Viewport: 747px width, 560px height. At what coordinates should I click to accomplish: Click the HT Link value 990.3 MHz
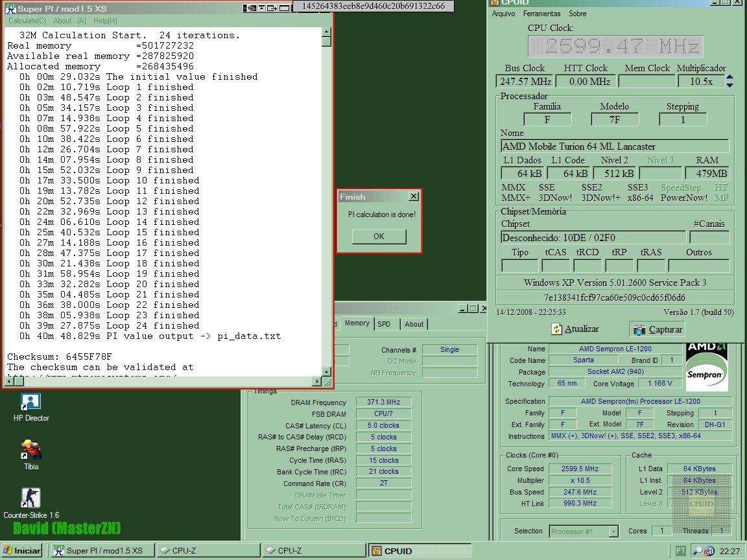[x=579, y=503]
